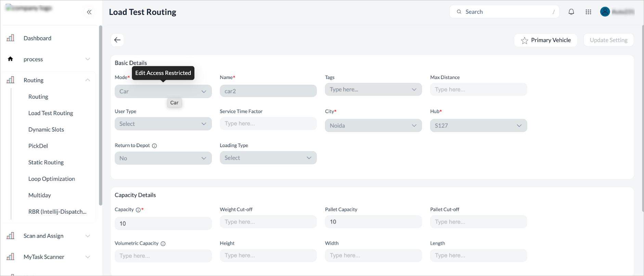Open the Hub dropdown showing S127
This screenshot has height=276, width=644.
(x=478, y=126)
